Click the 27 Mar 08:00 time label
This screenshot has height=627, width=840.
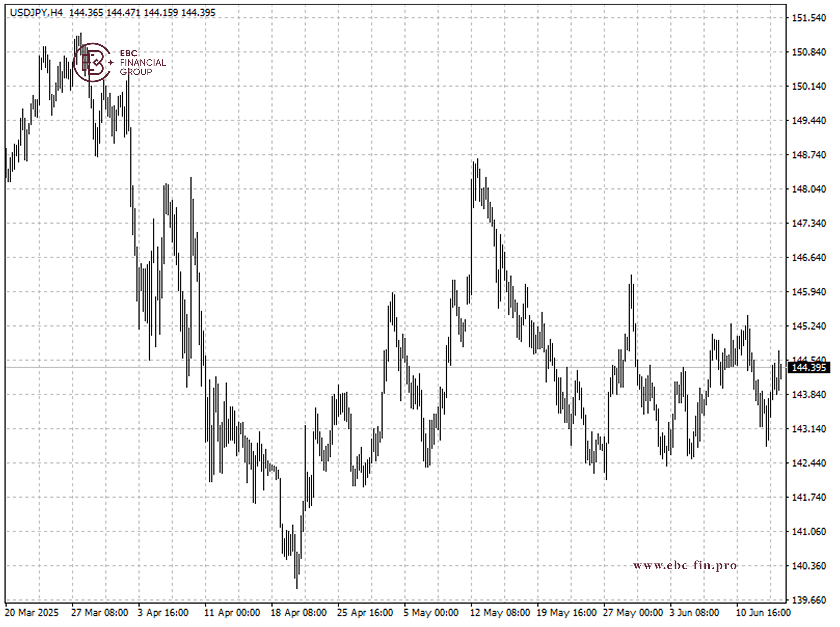(x=99, y=613)
